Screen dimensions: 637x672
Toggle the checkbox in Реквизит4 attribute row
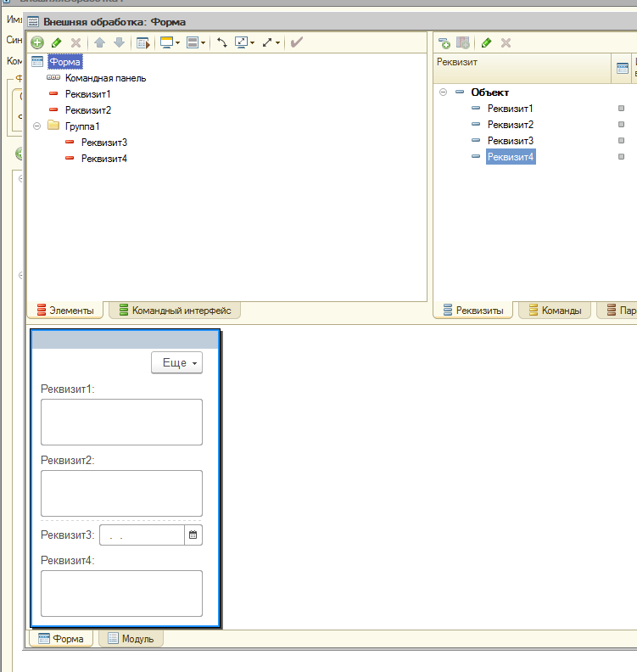pyautogui.click(x=621, y=156)
